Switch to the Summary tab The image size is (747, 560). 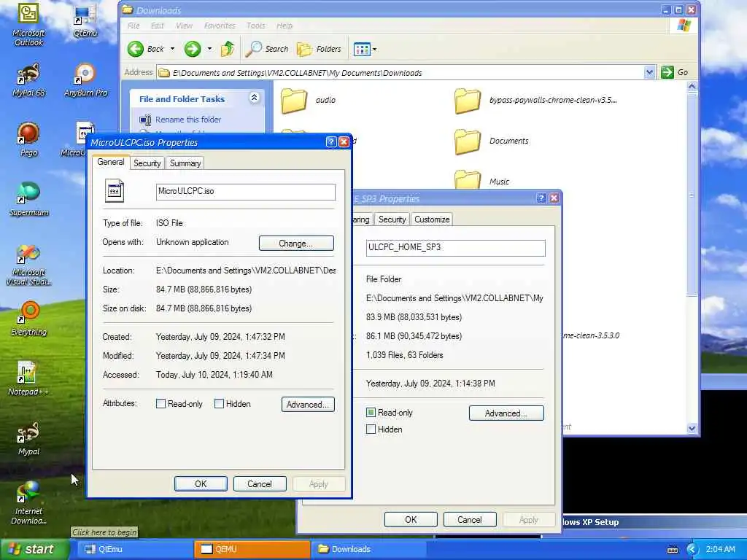(185, 163)
